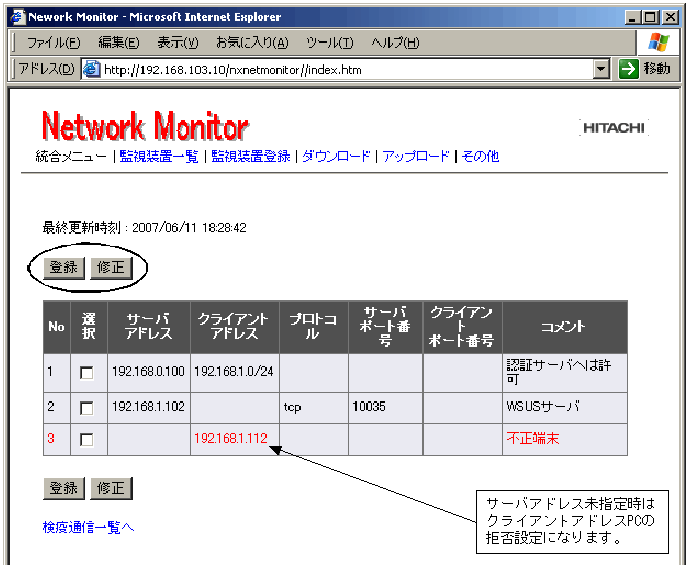Viewport: 688px width, 568px height.
Task: Click the 統合メニュー text in navigation
Action: [x=71, y=156]
